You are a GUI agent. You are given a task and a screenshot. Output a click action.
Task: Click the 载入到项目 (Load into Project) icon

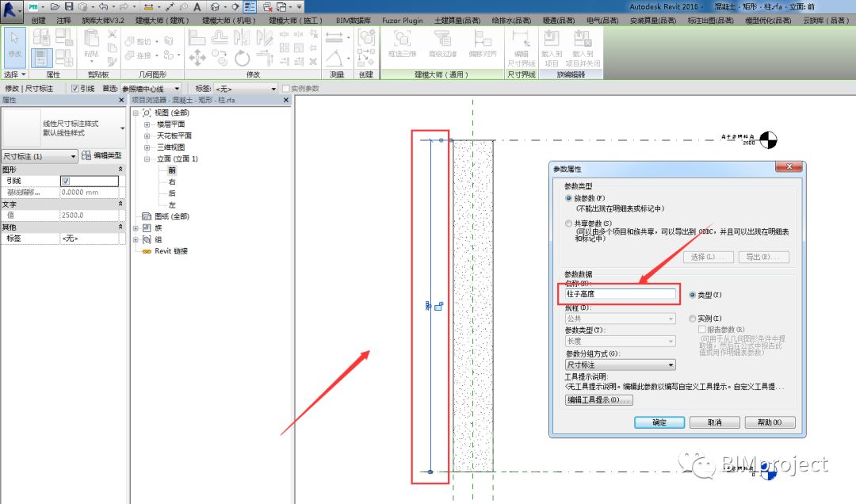(x=552, y=48)
